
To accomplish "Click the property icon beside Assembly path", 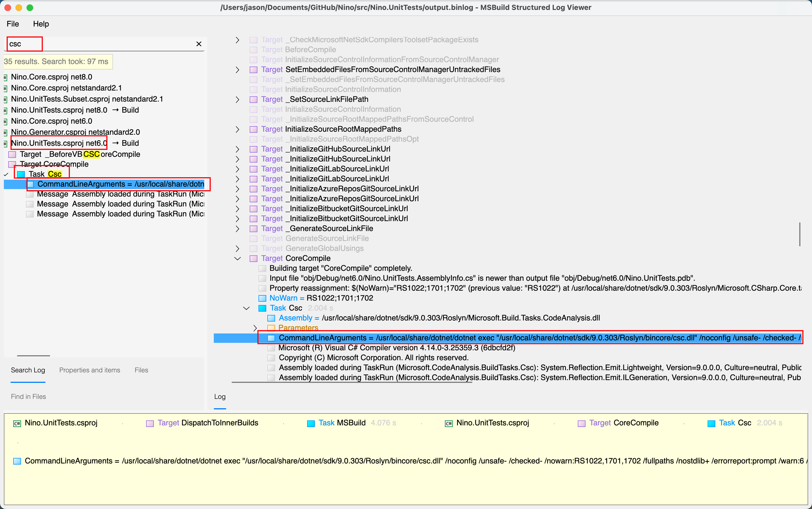I will (x=271, y=318).
